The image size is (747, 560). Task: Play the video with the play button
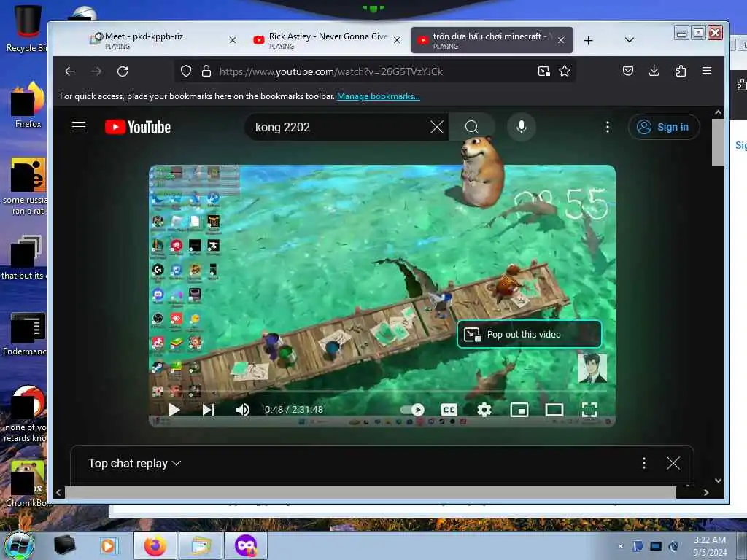click(174, 410)
